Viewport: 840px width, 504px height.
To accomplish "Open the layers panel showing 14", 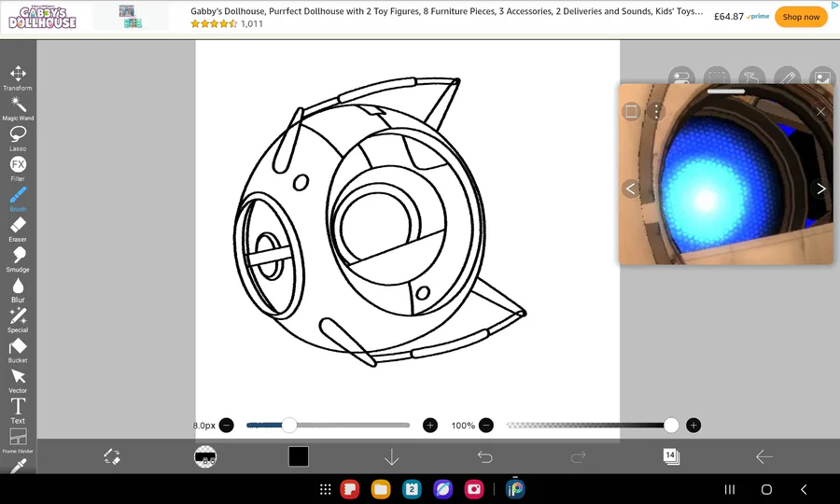I will (671, 456).
